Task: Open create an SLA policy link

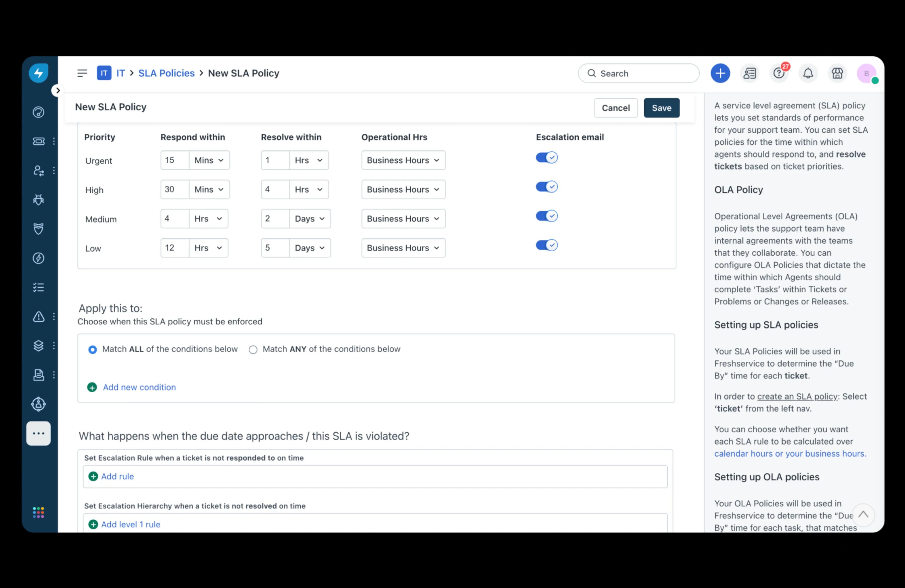Action: 797,396
